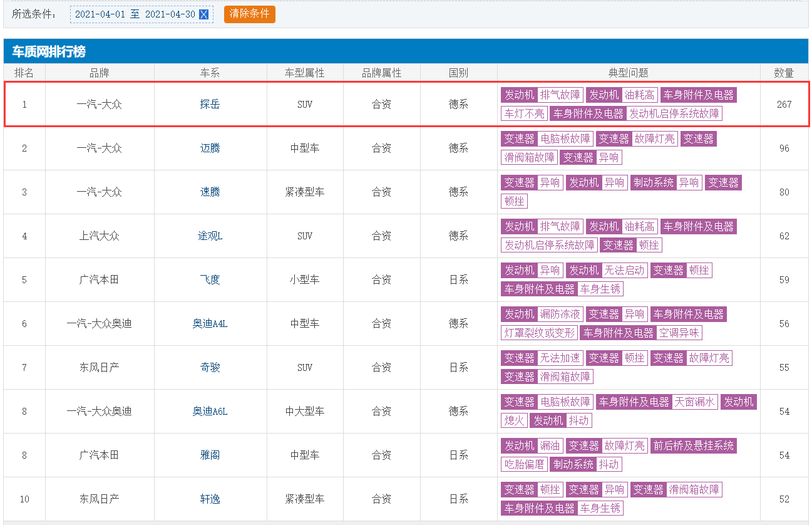Select the date range 2021-04-01 至 2021-04-30
The image size is (812, 525).
[x=135, y=14]
